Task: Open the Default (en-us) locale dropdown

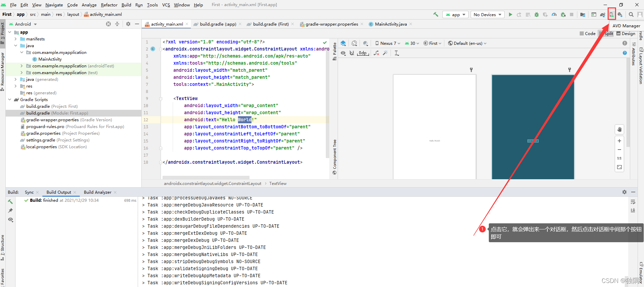Action: pos(467,43)
